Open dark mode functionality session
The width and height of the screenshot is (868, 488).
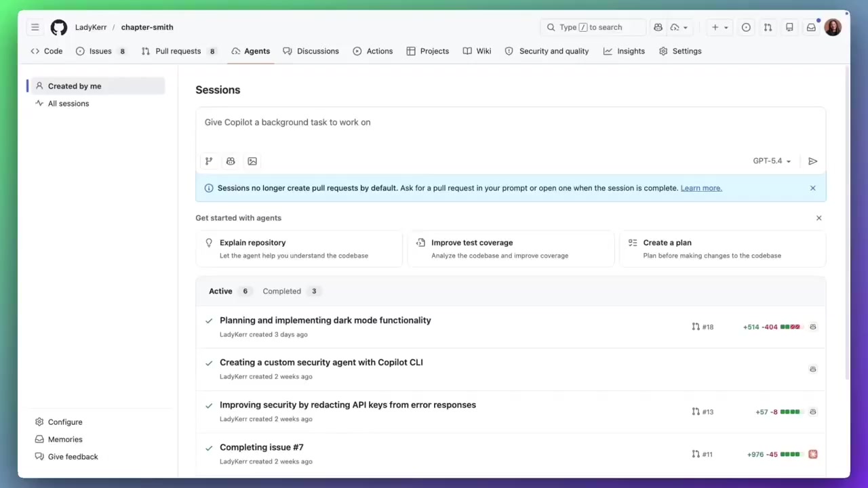click(x=325, y=320)
